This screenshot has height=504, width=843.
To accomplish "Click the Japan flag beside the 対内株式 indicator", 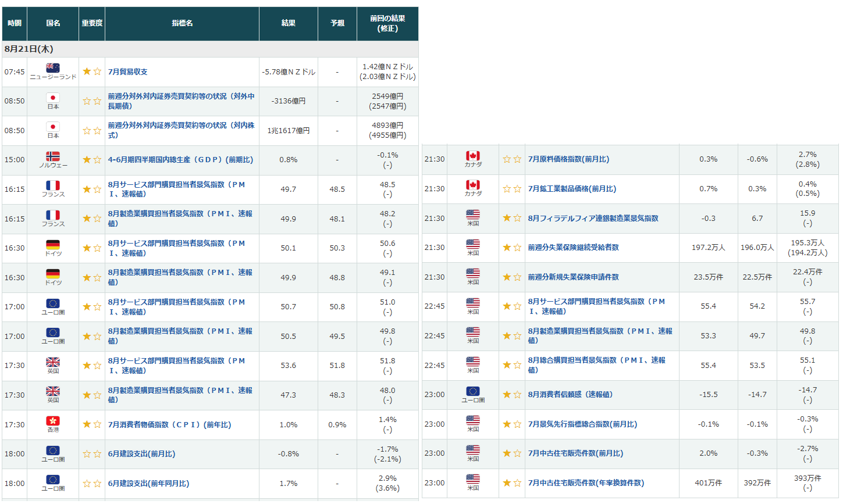I will [53, 127].
